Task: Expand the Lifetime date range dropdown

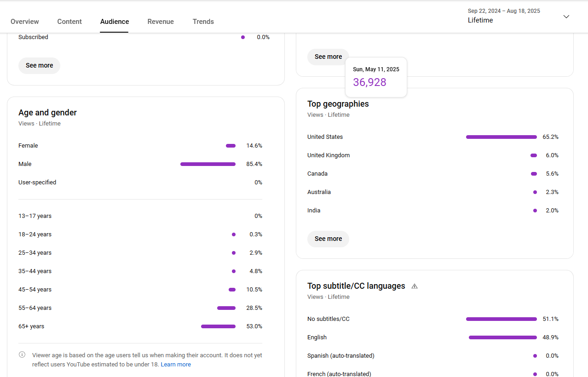Action: (519, 16)
